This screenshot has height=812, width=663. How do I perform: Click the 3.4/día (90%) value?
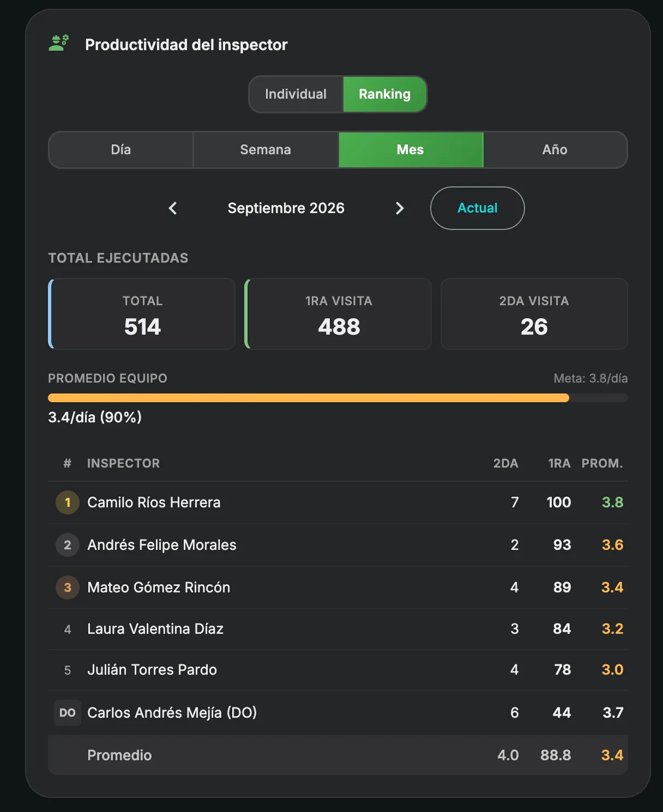point(95,417)
